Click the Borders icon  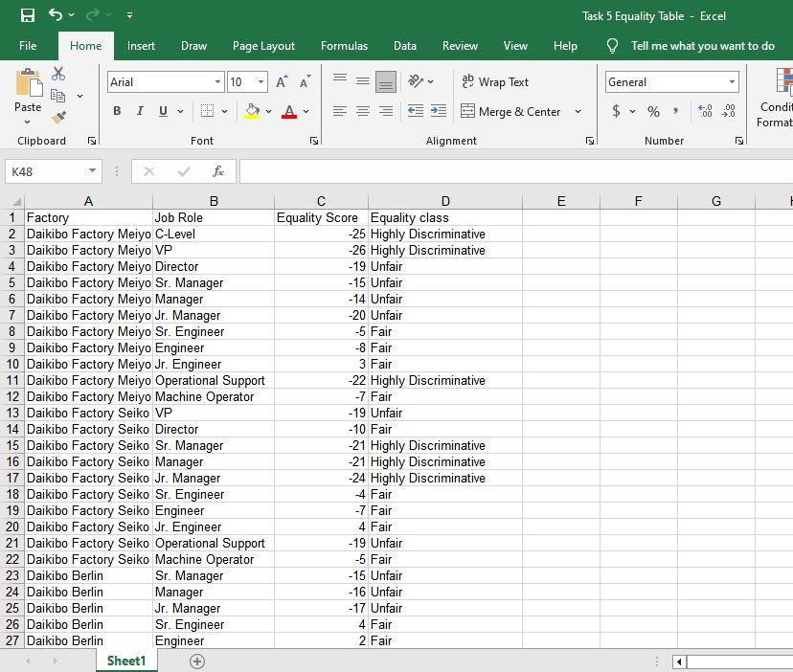pyautogui.click(x=208, y=111)
